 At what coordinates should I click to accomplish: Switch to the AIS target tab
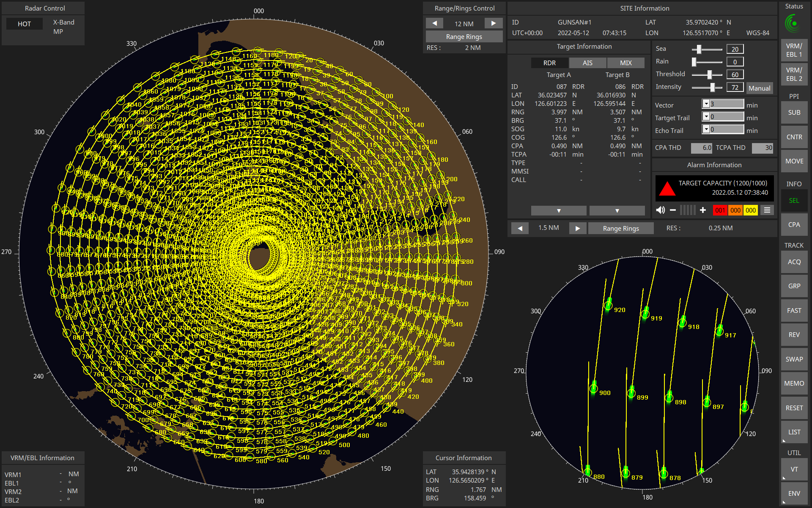click(x=587, y=63)
